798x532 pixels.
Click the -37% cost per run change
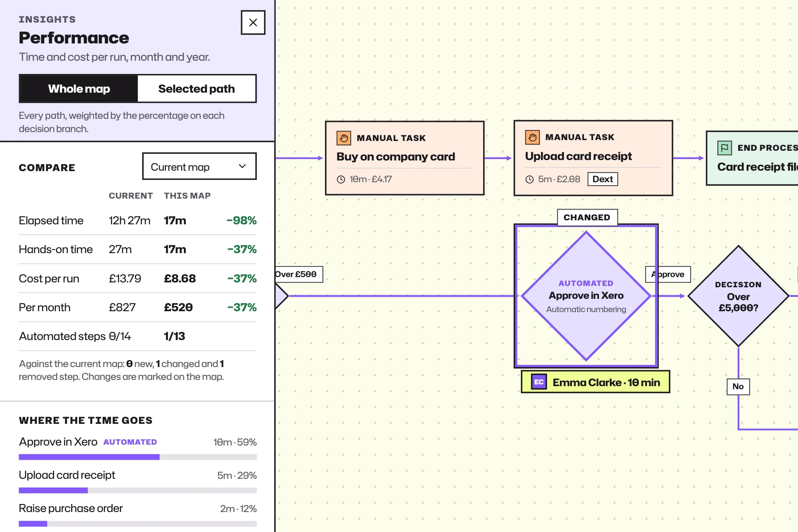pyautogui.click(x=242, y=279)
